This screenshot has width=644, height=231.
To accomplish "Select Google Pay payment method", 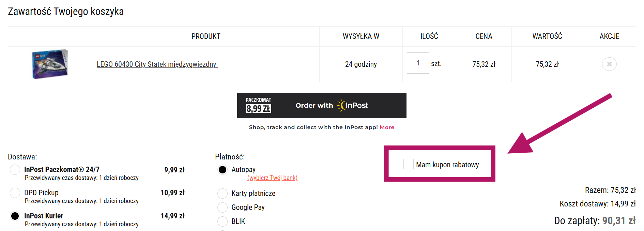I will tap(223, 207).
